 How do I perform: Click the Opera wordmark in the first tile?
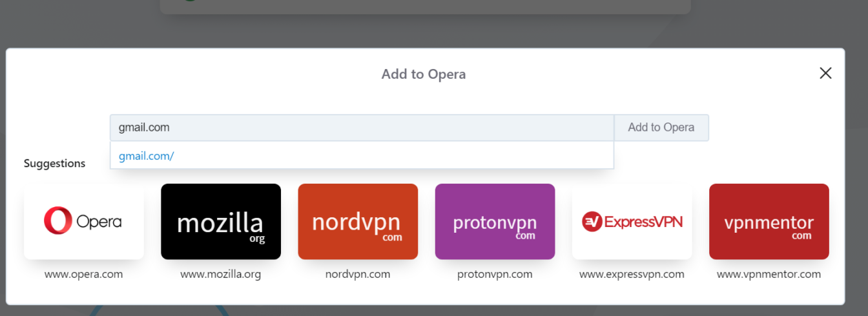tap(99, 222)
